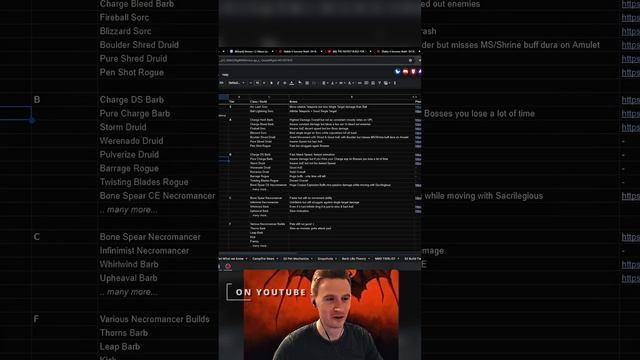Toggle italic formatting in the Sheets toolbar
Screen dimensions: 640x360
(278, 83)
